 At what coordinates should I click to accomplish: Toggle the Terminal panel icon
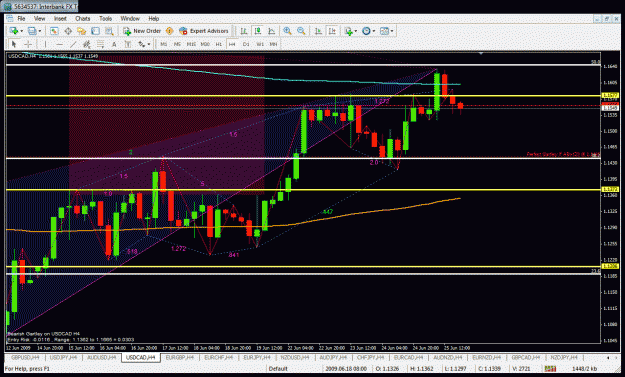pyautogui.click(x=95, y=31)
